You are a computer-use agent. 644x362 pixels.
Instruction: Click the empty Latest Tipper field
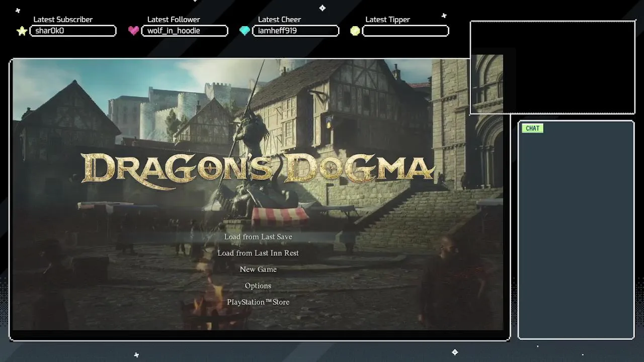tap(406, 31)
